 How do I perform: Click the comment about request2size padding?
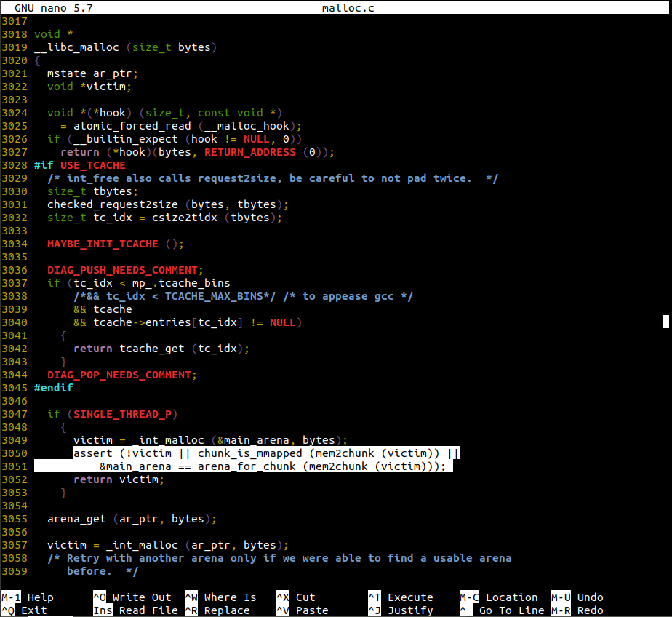273,178
